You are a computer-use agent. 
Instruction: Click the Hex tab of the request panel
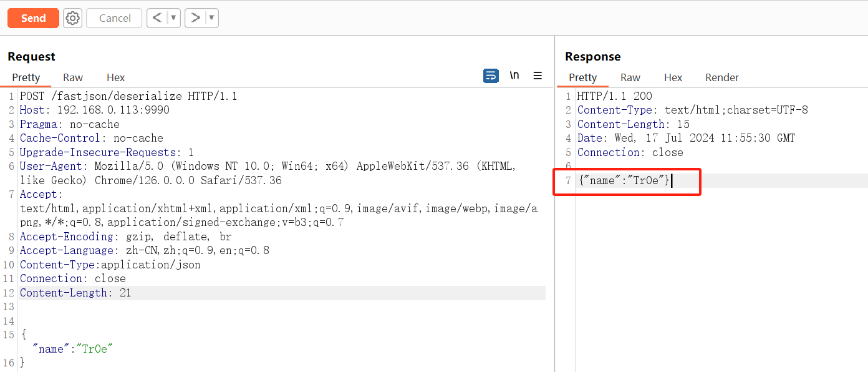115,77
